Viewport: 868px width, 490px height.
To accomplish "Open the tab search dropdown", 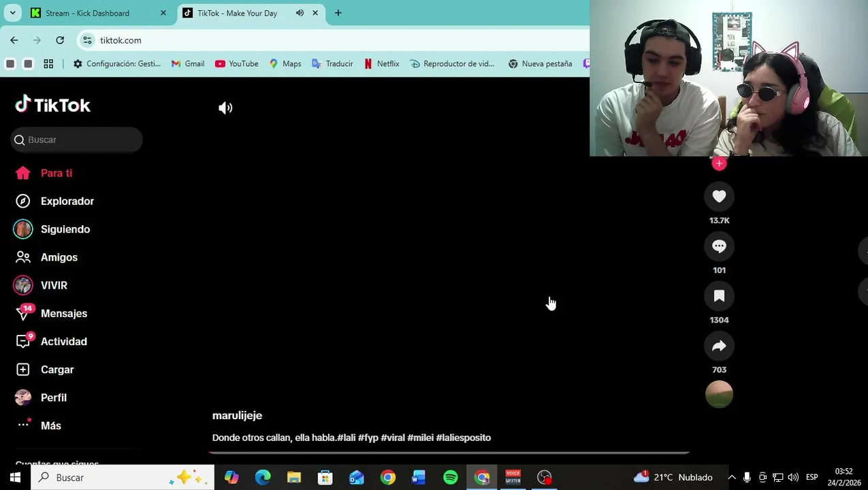I will [12, 13].
